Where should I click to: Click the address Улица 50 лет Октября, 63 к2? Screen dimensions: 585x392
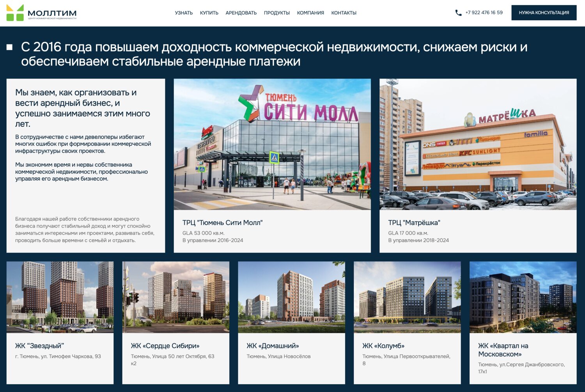[173, 360]
